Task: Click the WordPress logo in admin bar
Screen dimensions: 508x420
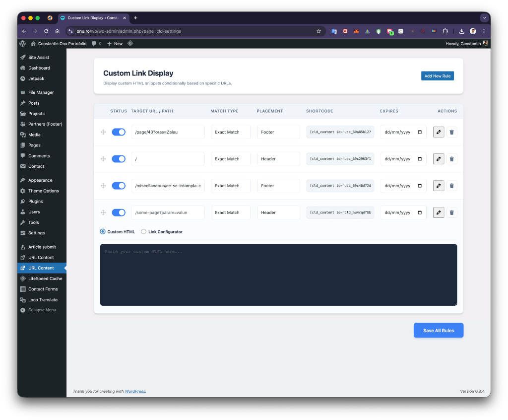Action: [23, 44]
